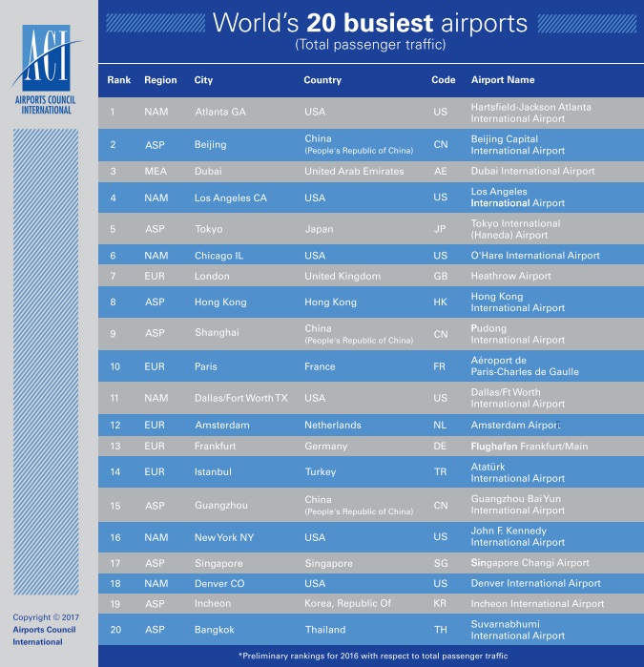Viewport: 644px width, 667px height.
Task: Select the 'Shanghai' city cell
Action: click(x=217, y=333)
